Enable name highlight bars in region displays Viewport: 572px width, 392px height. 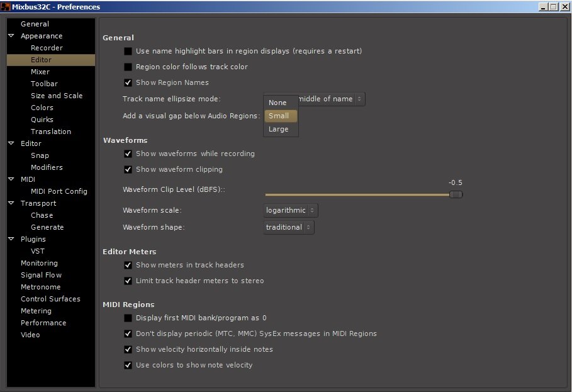click(x=128, y=51)
